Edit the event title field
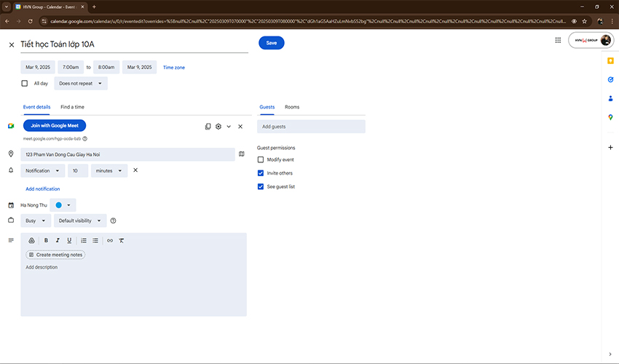This screenshot has height=364, width=619. point(134,44)
